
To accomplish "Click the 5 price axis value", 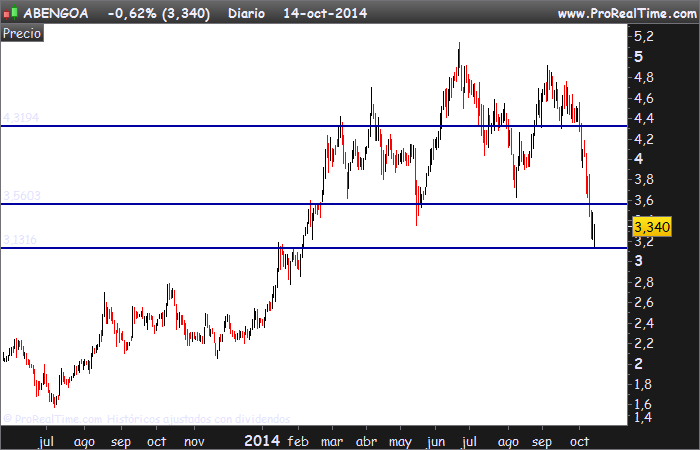I will [x=639, y=57].
